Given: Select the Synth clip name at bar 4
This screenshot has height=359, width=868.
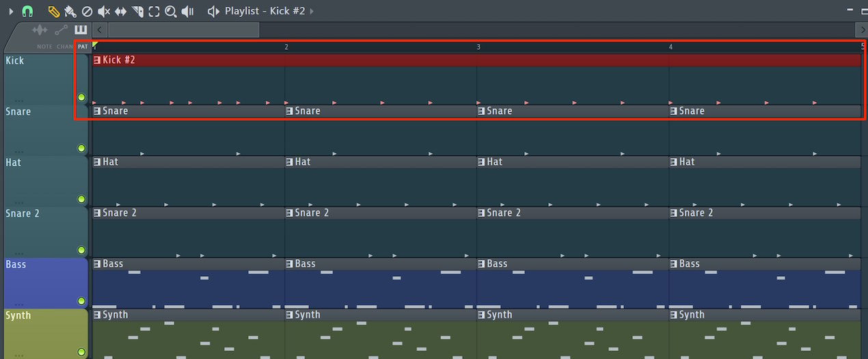Looking at the screenshot, I should (692, 315).
